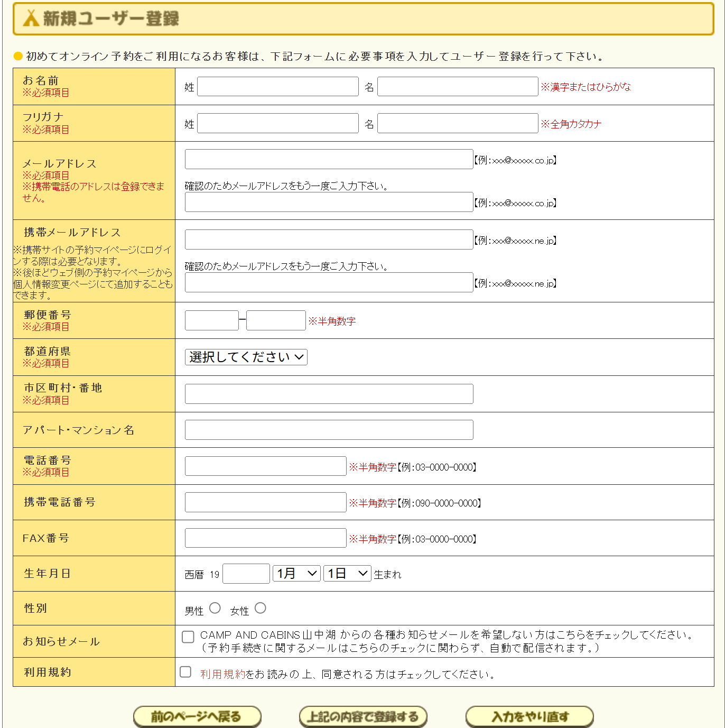This screenshot has height=728, width=725.
Task: Click the お名前 姓 input field
Action: (x=278, y=87)
